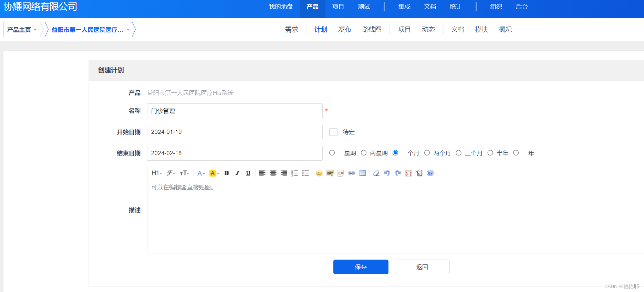The image size is (644, 292).
Task: Select the 两星期 radio option
Action: [364, 153]
